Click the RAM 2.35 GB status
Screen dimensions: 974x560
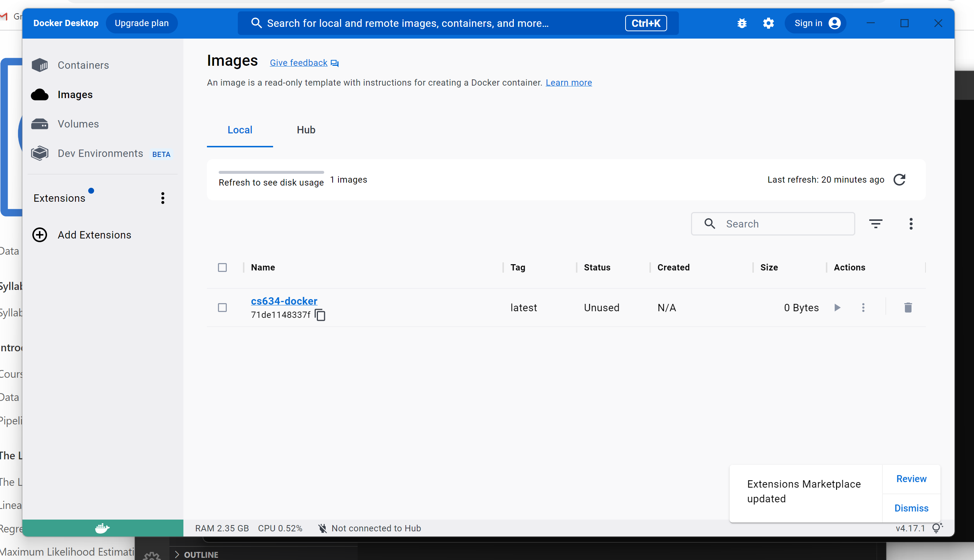pos(222,528)
